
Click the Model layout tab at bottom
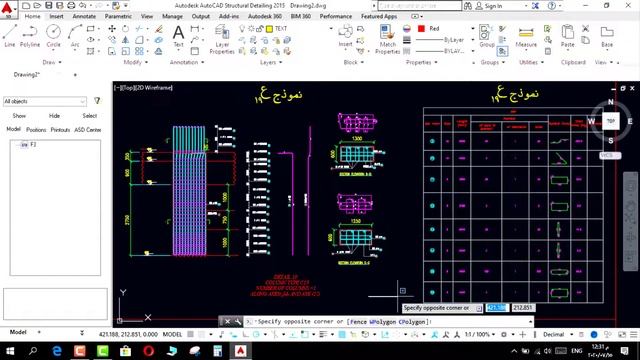(18, 332)
